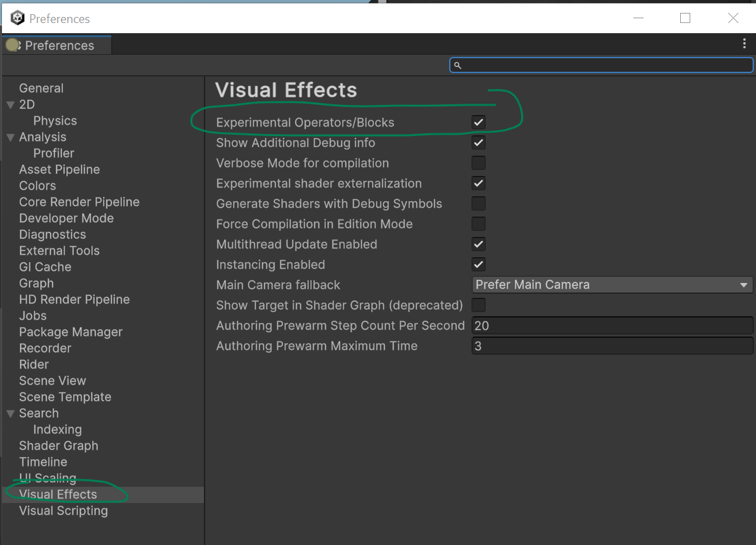
Task: Open the Shader Graph preferences page
Action: coord(58,445)
